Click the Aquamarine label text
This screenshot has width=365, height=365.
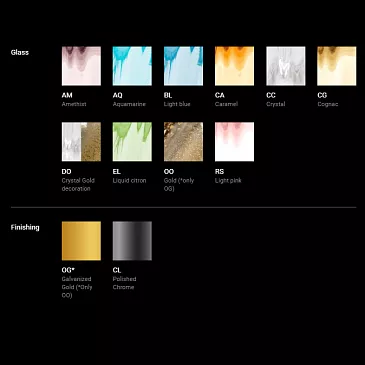point(129,104)
